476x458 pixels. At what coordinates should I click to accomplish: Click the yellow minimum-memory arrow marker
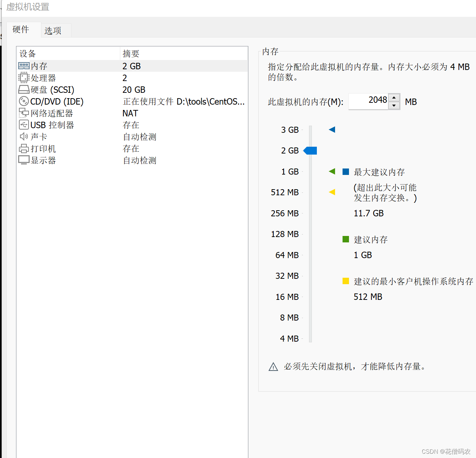(332, 192)
